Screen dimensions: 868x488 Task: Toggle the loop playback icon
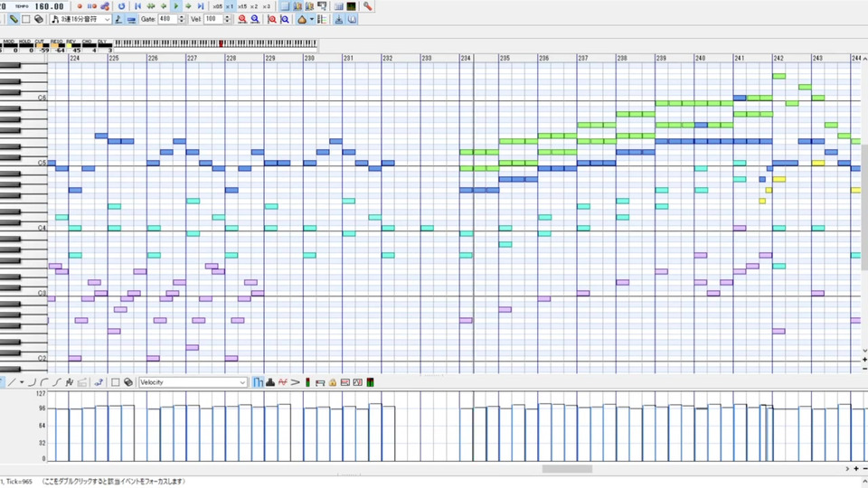pyautogui.click(x=122, y=6)
